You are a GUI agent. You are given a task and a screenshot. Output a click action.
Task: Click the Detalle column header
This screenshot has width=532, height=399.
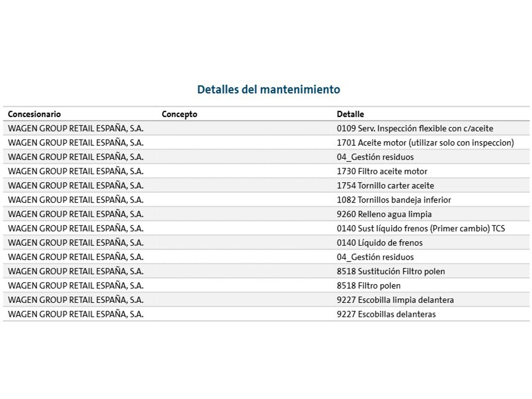pos(350,114)
